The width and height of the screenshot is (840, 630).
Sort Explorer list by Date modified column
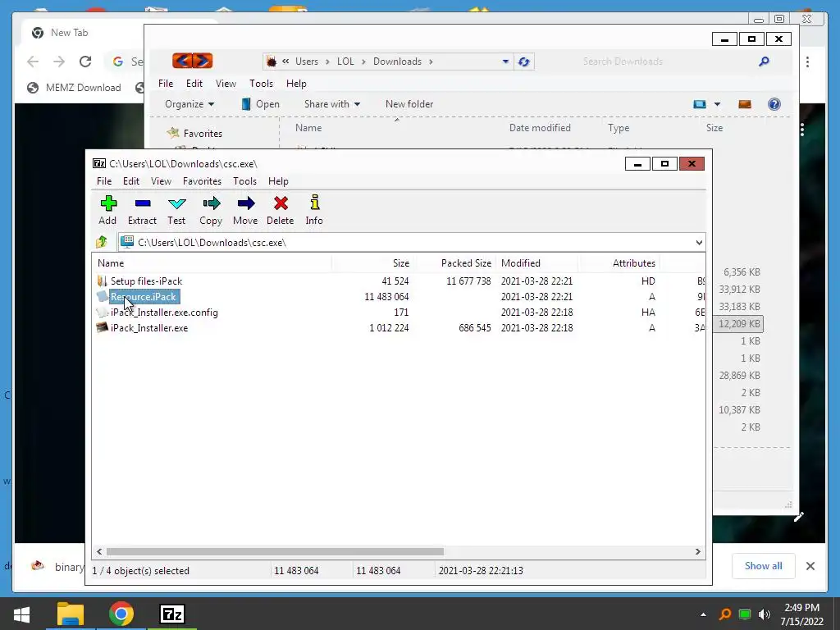pos(540,127)
